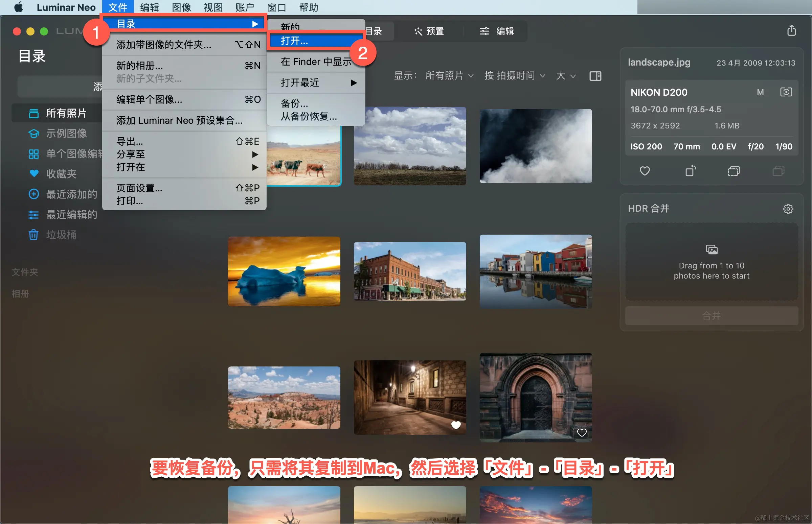Switch to the 预置 presets tab
Image resolution: width=812 pixels, height=524 pixels.
[x=429, y=31]
